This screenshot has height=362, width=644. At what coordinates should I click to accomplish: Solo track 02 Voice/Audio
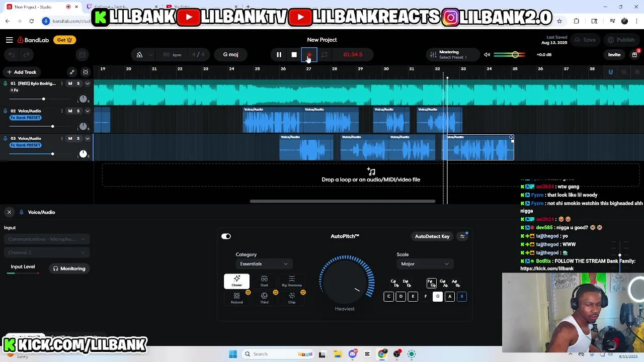coord(78,111)
